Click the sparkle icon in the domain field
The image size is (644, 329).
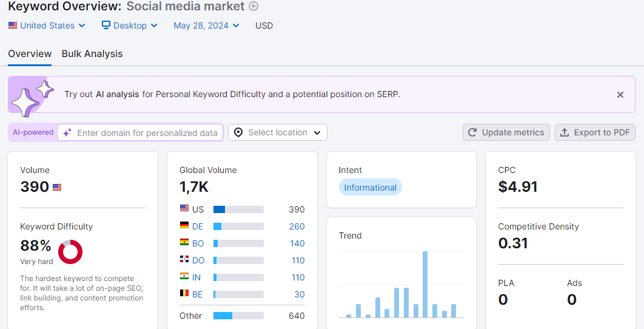67,132
